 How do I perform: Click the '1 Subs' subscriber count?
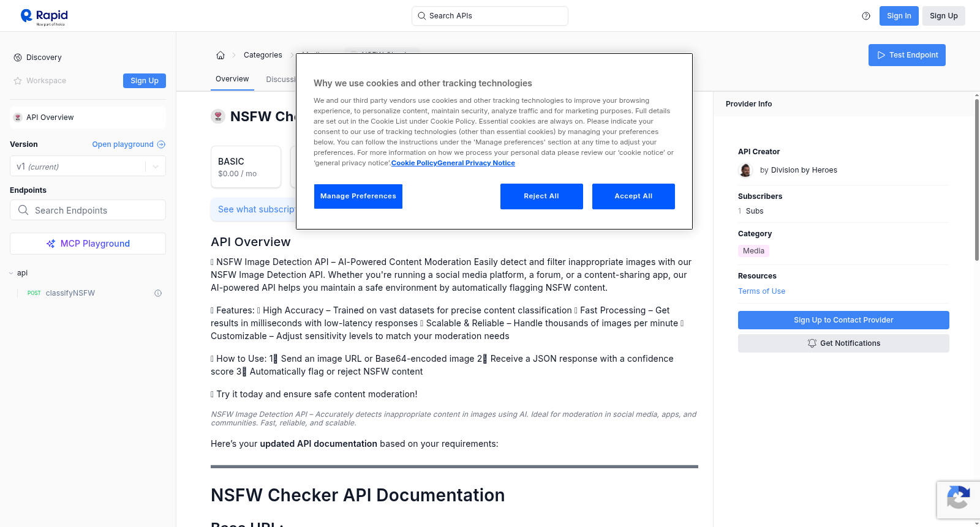tap(751, 211)
